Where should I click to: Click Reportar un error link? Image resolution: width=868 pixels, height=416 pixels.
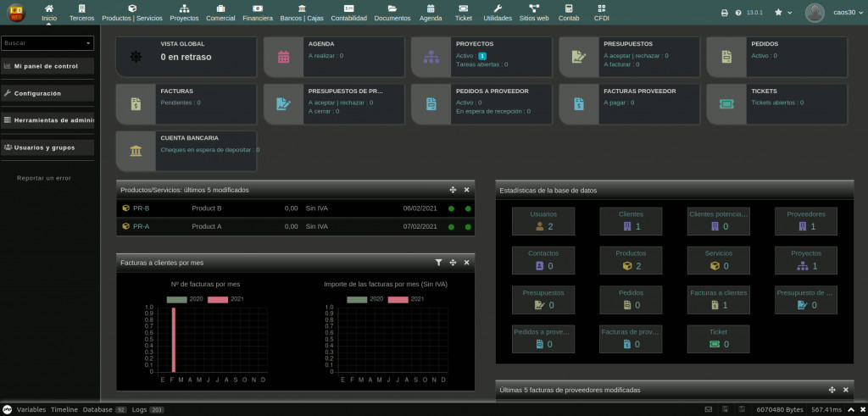pyautogui.click(x=44, y=178)
